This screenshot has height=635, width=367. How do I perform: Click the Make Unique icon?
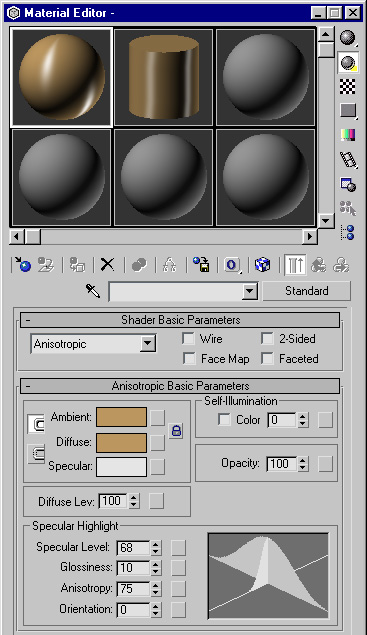coord(170,266)
